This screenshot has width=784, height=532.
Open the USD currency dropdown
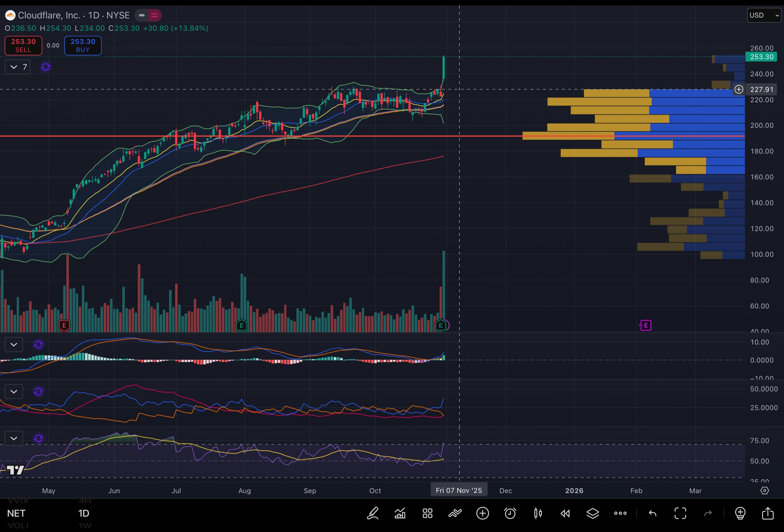[764, 15]
